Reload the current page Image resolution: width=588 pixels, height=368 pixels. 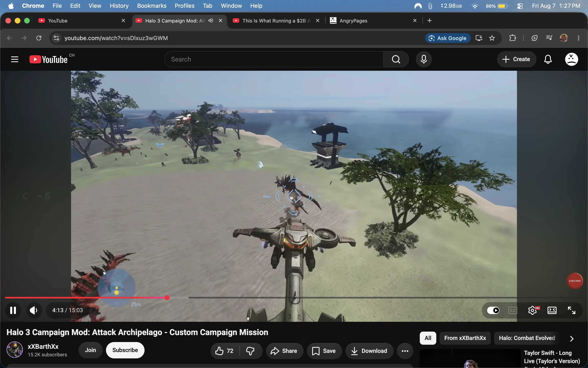(x=39, y=38)
